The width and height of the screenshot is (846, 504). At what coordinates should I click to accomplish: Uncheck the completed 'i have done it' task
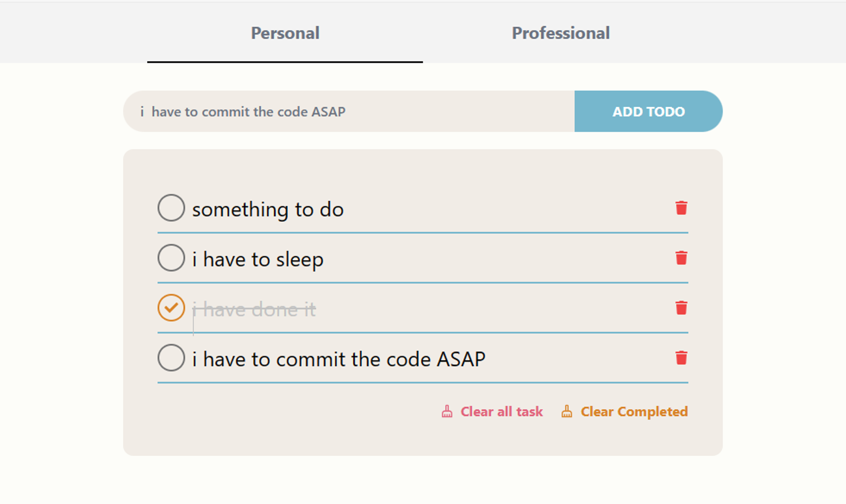pos(171,308)
